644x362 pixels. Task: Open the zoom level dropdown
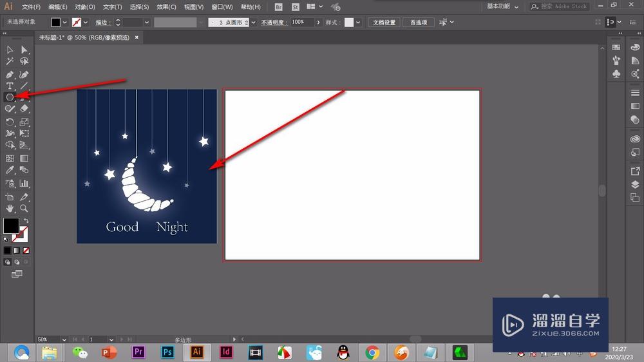tap(64, 340)
